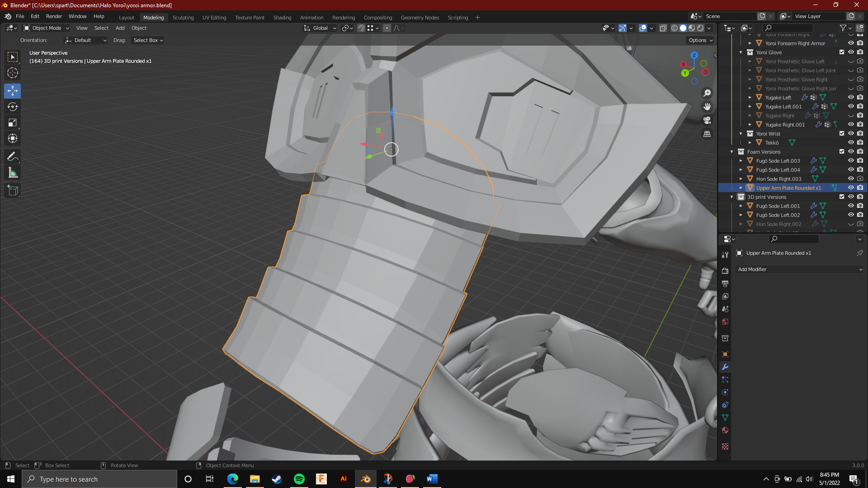The width and height of the screenshot is (868, 488).
Task: Collapse the 3D print Versions collection
Action: pos(732,197)
